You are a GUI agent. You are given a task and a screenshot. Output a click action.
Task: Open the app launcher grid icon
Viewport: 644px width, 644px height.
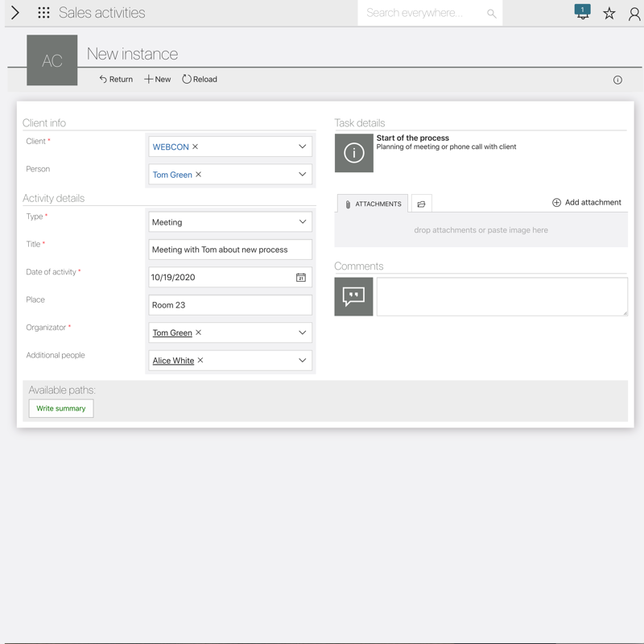tap(43, 13)
